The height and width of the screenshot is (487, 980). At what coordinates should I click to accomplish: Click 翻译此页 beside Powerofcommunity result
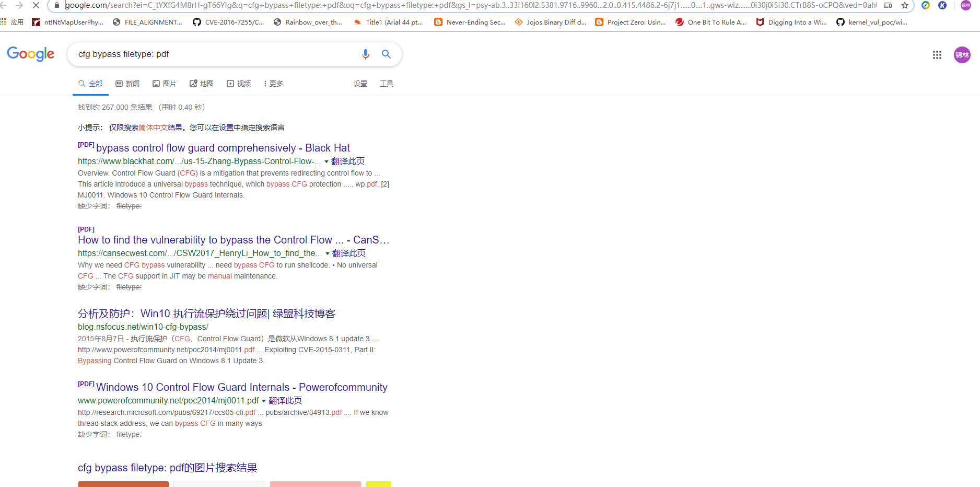[x=285, y=401]
